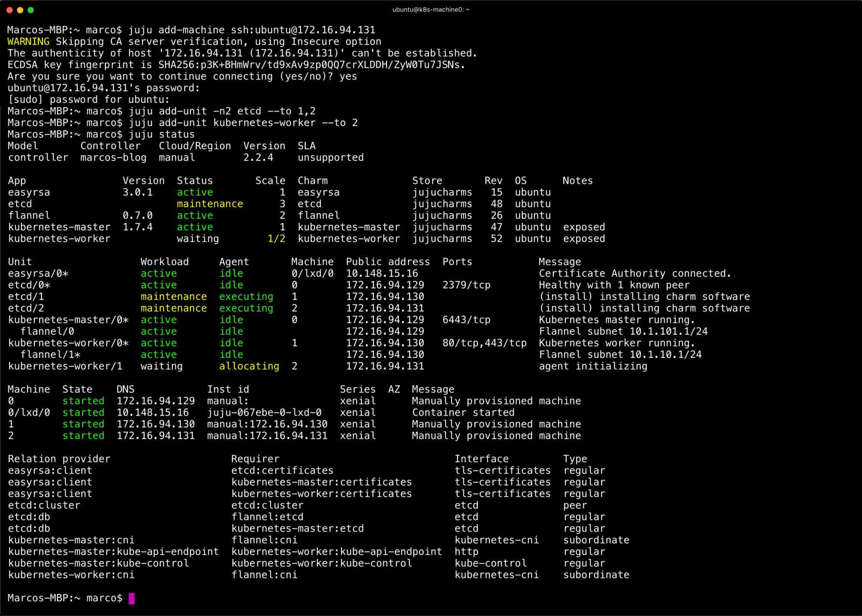
Task: Click the yellow WARNING text
Action: pyautogui.click(x=28, y=42)
